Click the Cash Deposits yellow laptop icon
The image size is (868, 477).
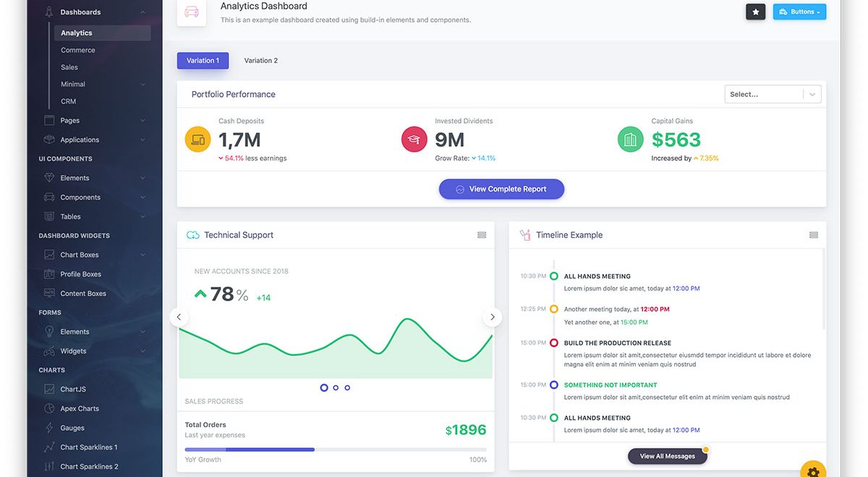coord(197,139)
